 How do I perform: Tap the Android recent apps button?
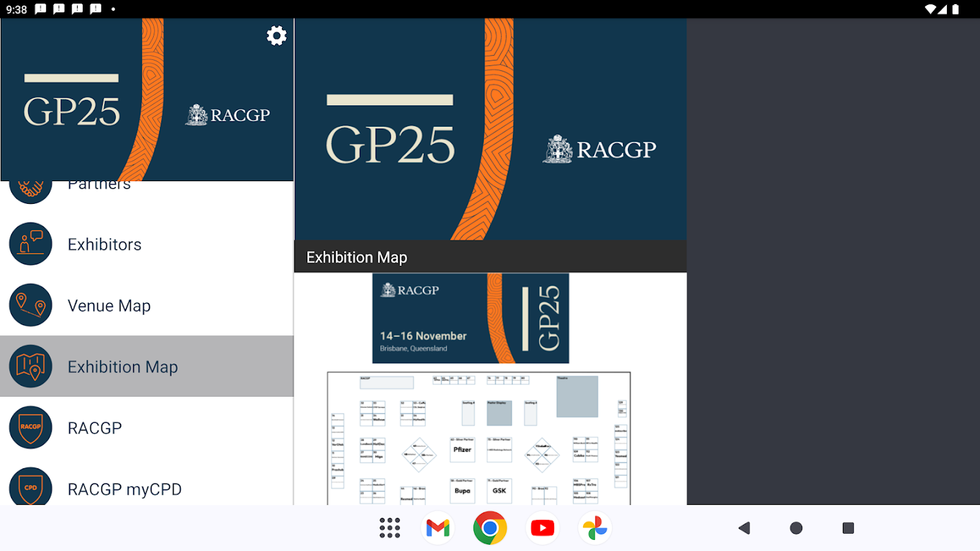848,528
